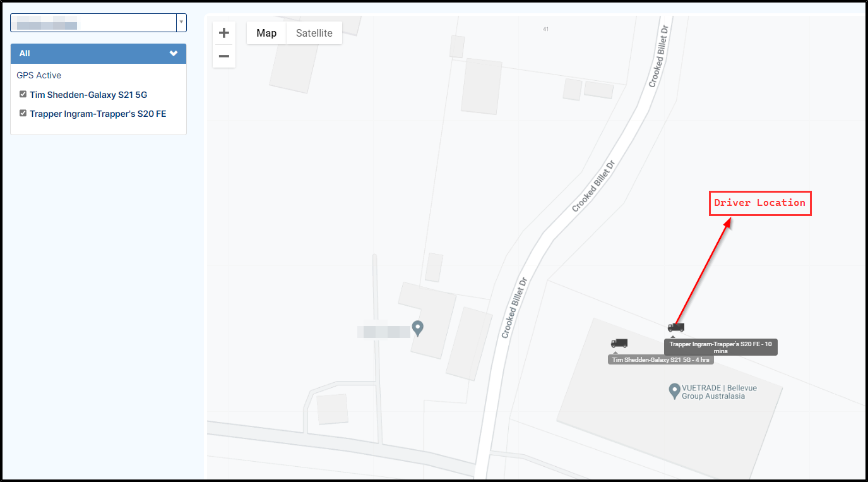Screen dimensions: 868x482
Task: Click the blurred combo box field
Action: pos(93,22)
